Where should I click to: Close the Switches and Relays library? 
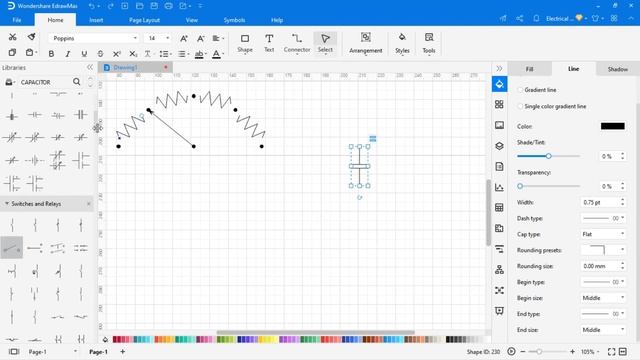coord(89,203)
